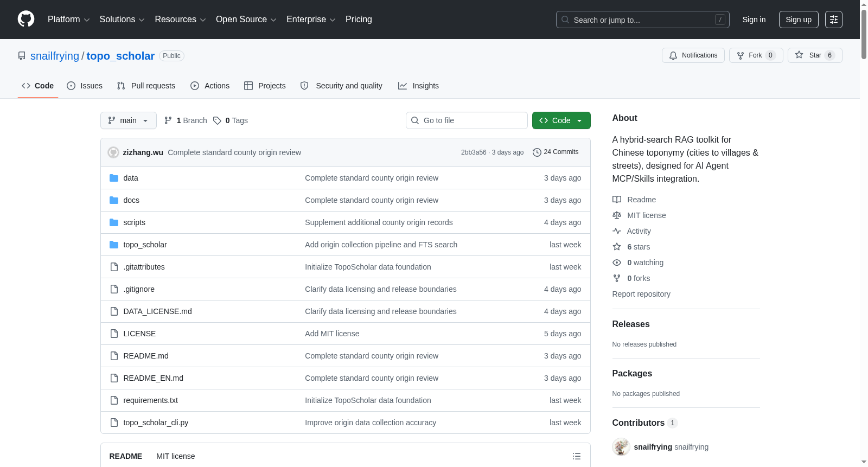Expand the Enterprise menu
Image resolution: width=868 pixels, height=467 pixels.
point(311,20)
